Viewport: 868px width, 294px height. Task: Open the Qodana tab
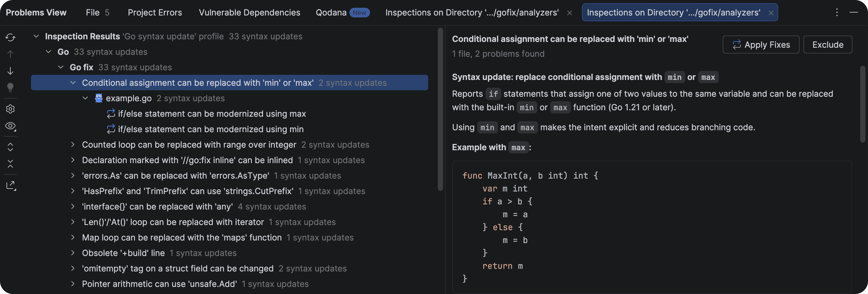tap(343, 13)
